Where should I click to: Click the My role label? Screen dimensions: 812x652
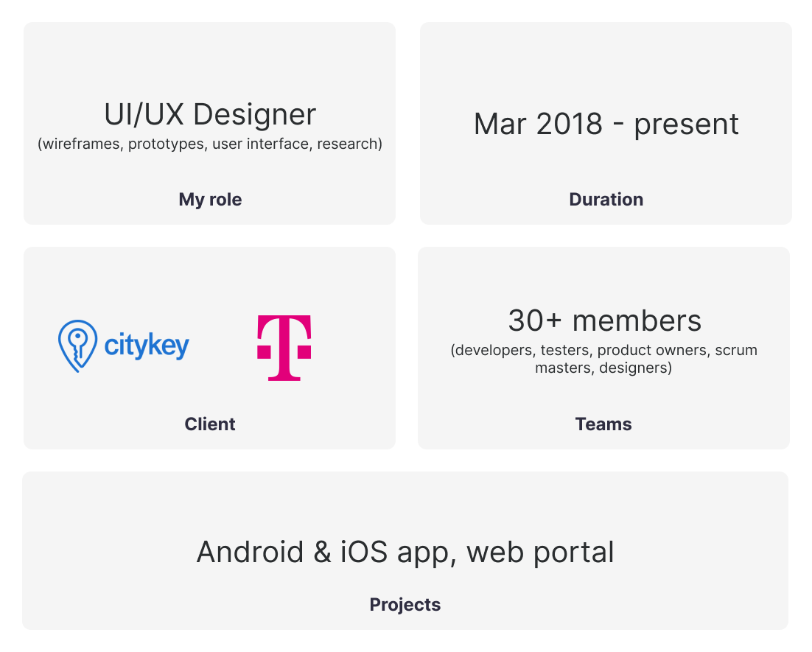point(210,200)
